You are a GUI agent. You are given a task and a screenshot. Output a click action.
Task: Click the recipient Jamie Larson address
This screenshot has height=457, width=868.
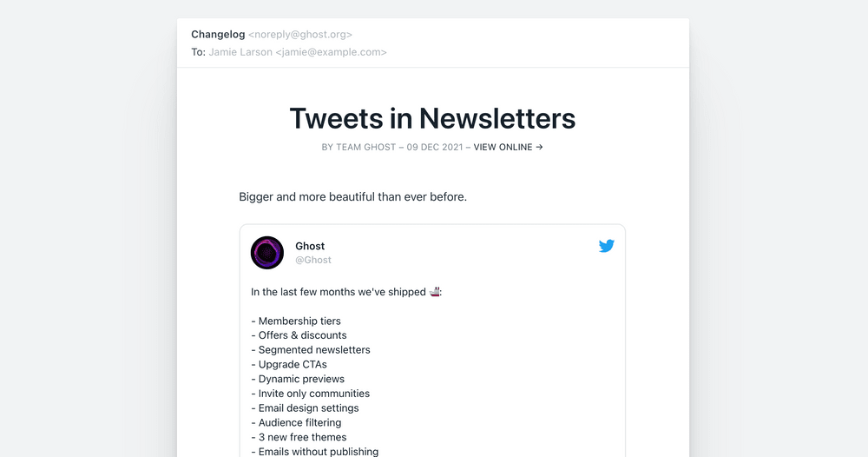298,52
